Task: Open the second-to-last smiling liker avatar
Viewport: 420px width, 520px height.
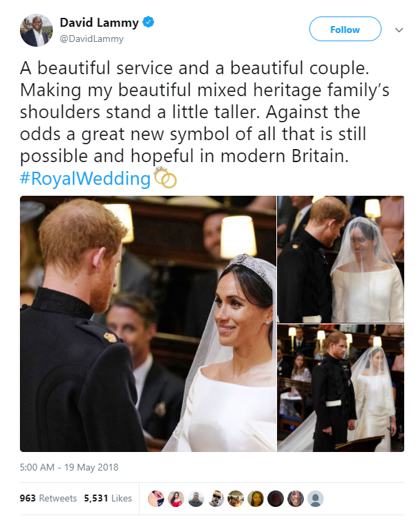Action: [x=296, y=499]
